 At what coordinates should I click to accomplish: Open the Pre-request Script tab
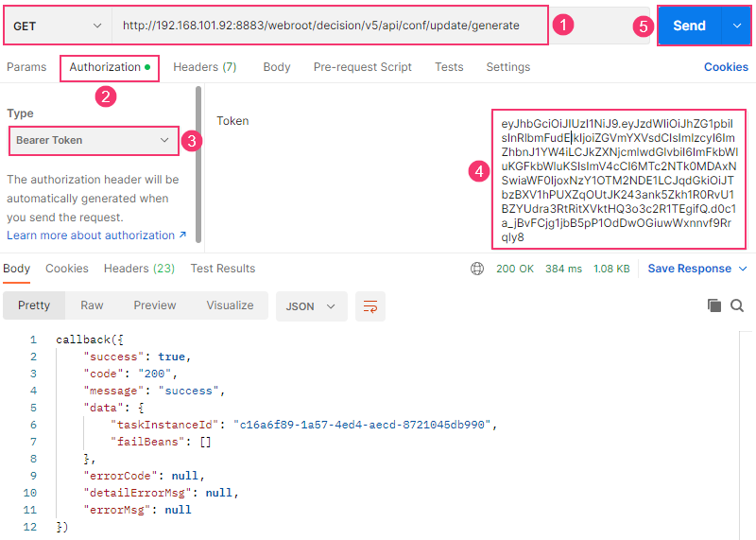[363, 67]
